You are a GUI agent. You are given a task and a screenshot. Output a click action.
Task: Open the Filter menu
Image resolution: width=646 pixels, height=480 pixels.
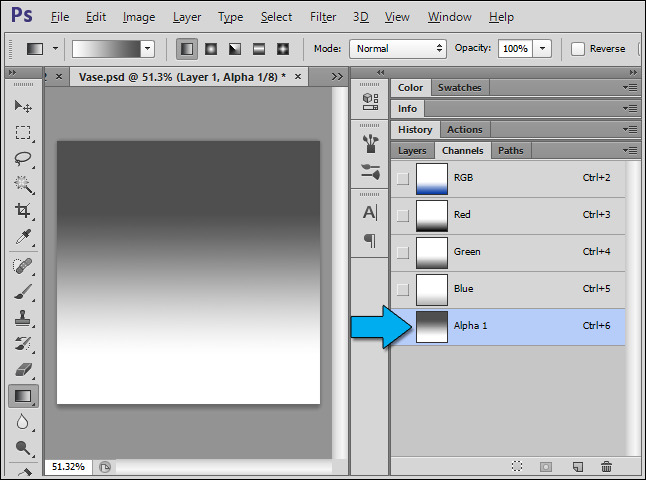[x=322, y=17]
